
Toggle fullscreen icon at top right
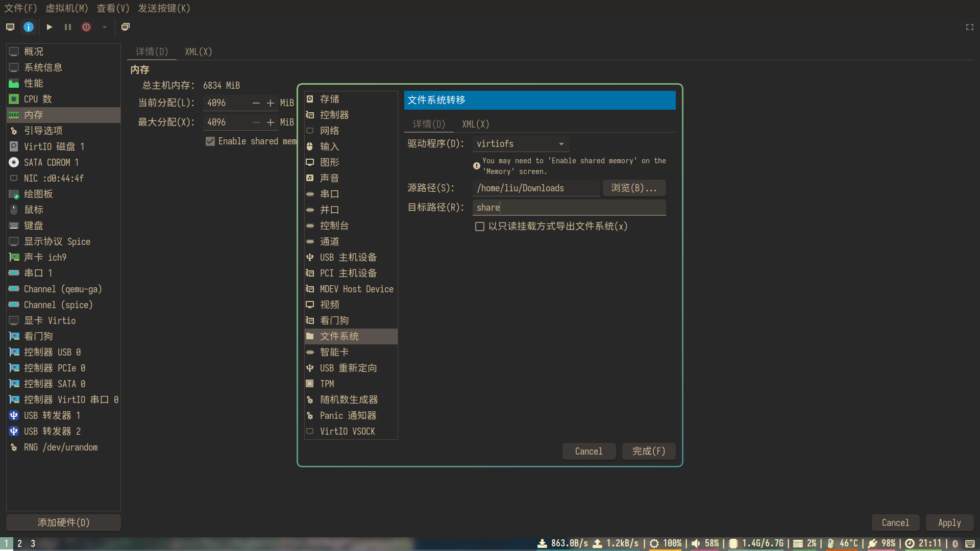tap(969, 27)
